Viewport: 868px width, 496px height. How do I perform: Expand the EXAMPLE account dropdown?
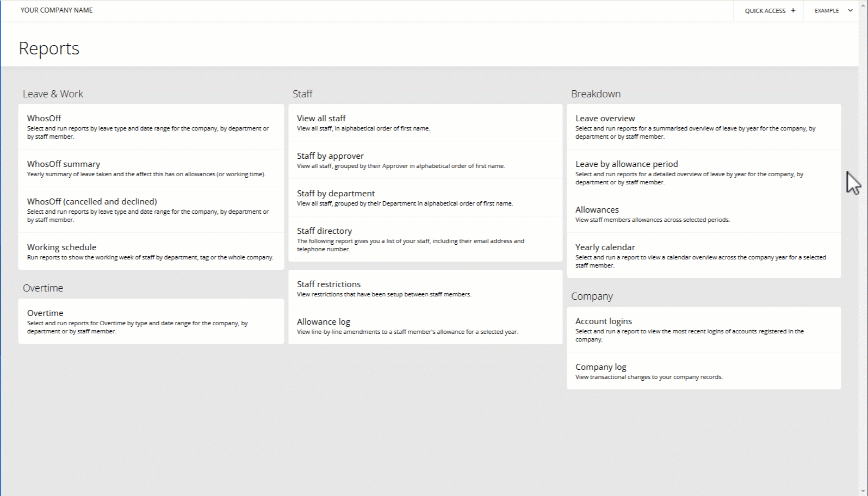tap(833, 10)
